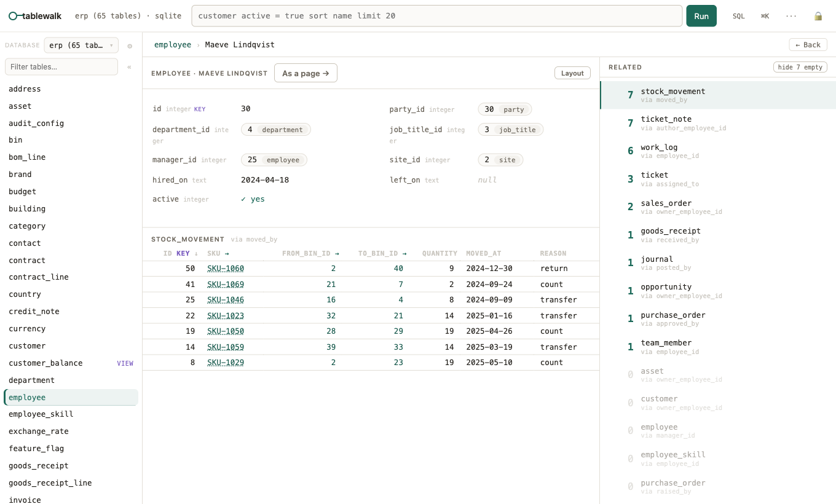Click the tablewalk logo
This screenshot has height=504, width=836.
pos(35,16)
